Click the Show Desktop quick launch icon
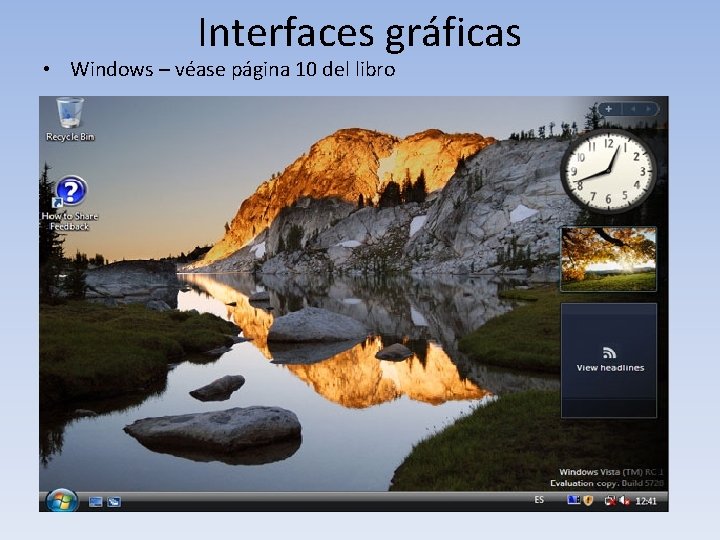 (x=96, y=502)
